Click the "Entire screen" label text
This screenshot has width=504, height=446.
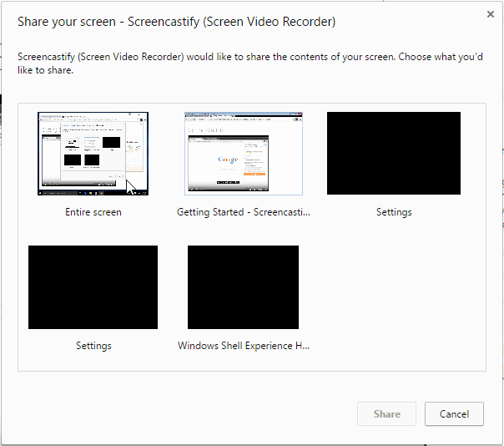[x=93, y=212]
